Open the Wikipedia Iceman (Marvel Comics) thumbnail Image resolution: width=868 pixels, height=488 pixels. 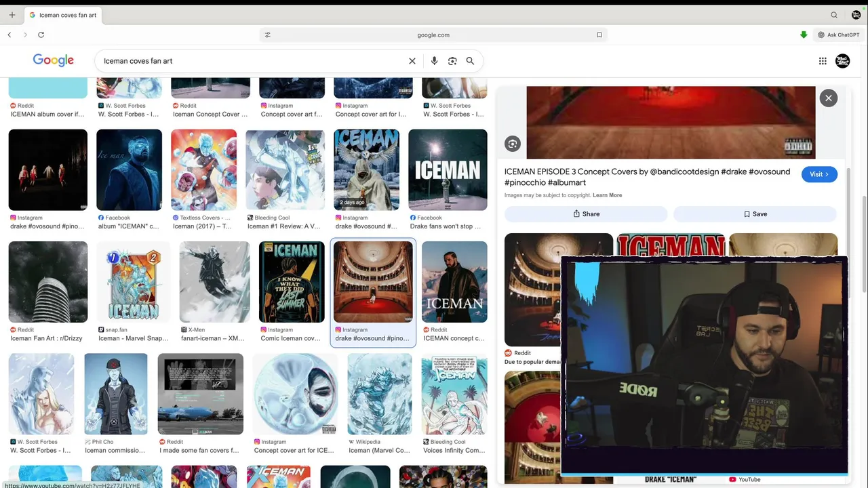[380, 394]
